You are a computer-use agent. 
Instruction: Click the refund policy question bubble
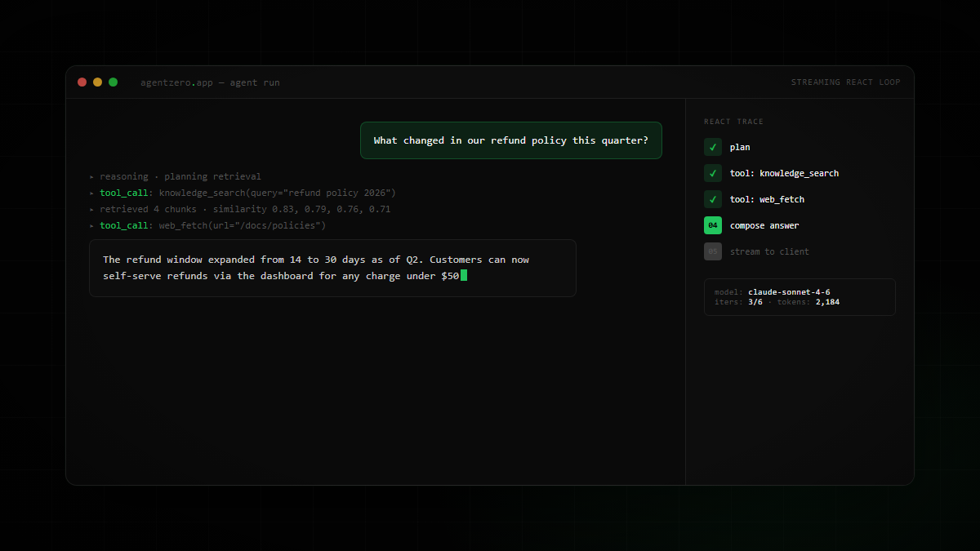point(511,140)
